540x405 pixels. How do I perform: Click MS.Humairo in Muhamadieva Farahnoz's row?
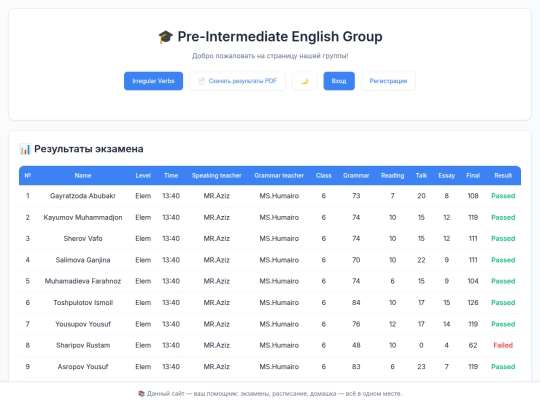(279, 281)
